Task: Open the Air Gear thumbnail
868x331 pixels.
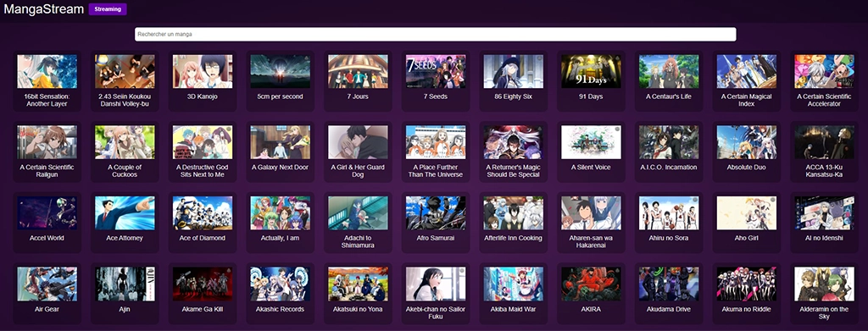Action: pyautogui.click(x=47, y=284)
